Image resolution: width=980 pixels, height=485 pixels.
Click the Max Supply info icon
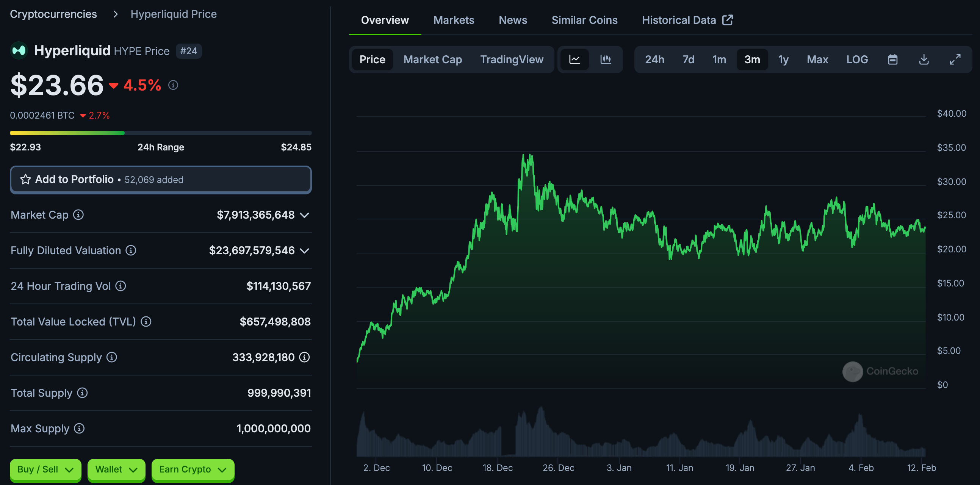pos(79,429)
